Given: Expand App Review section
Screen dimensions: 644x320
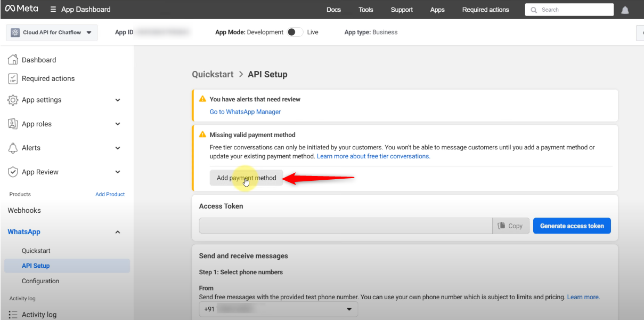Looking at the screenshot, I should click(x=118, y=172).
